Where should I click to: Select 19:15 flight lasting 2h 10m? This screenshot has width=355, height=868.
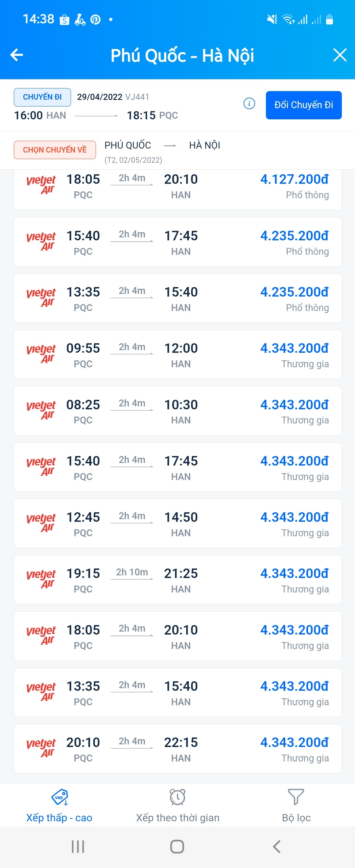pos(177,580)
